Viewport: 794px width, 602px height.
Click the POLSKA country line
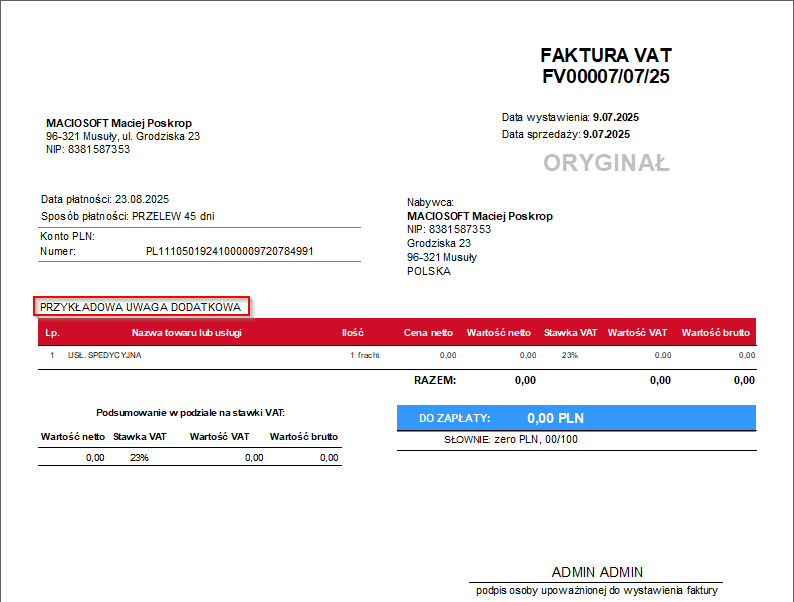[429, 271]
